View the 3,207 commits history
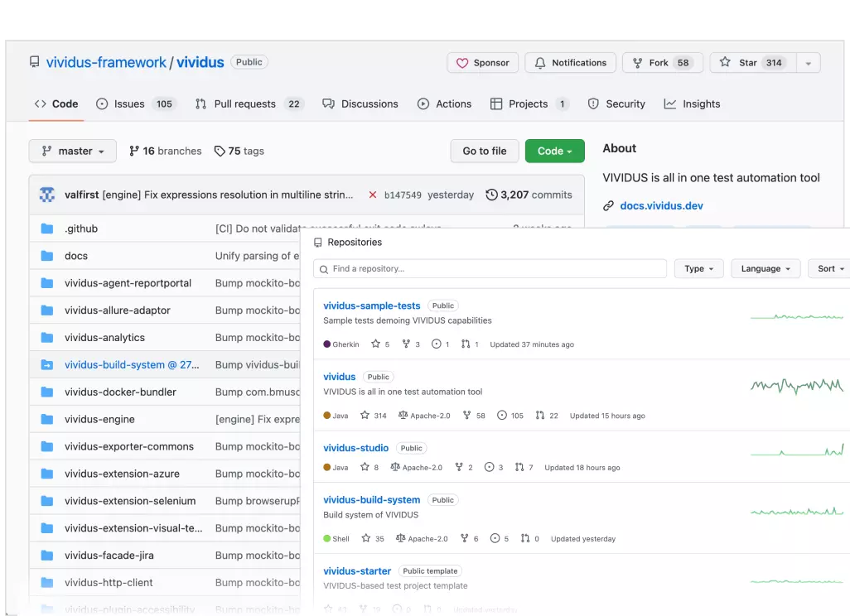This screenshot has width=850, height=616. pyautogui.click(x=529, y=195)
